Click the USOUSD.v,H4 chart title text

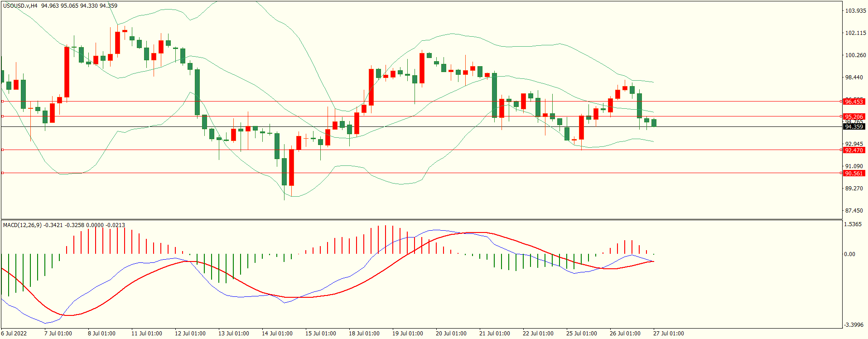coord(20,6)
